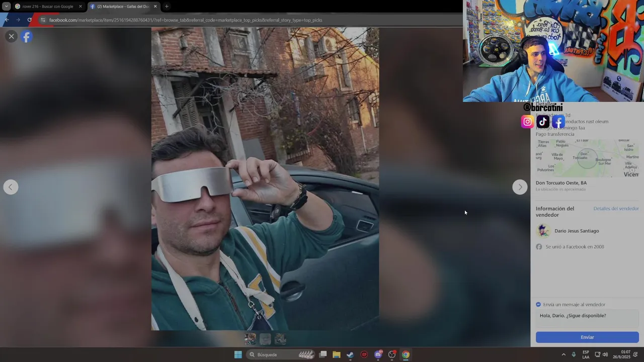
Task: Go to the next listing photo
Action: pos(520,187)
